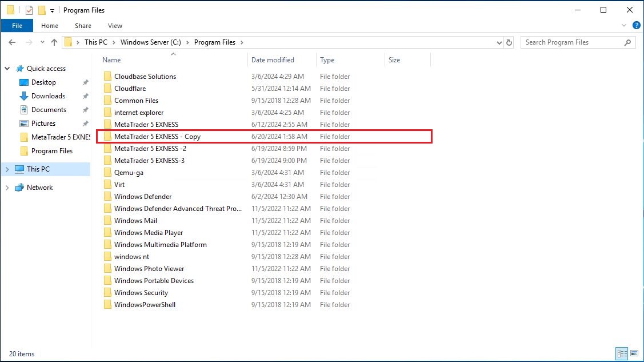
Task: Open the Downloads folder in Quick access
Action: (x=48, y=96)
